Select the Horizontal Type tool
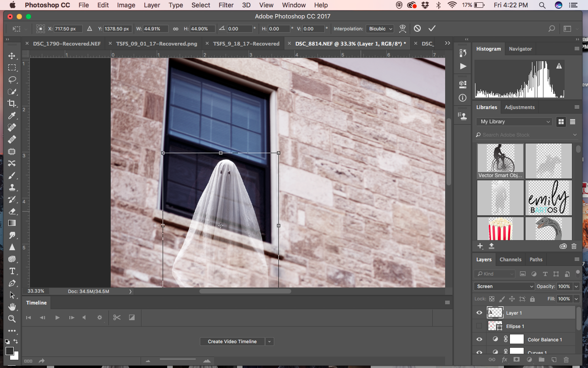The height and width of the screenshot is (368, 588). [x=12, y=271]
